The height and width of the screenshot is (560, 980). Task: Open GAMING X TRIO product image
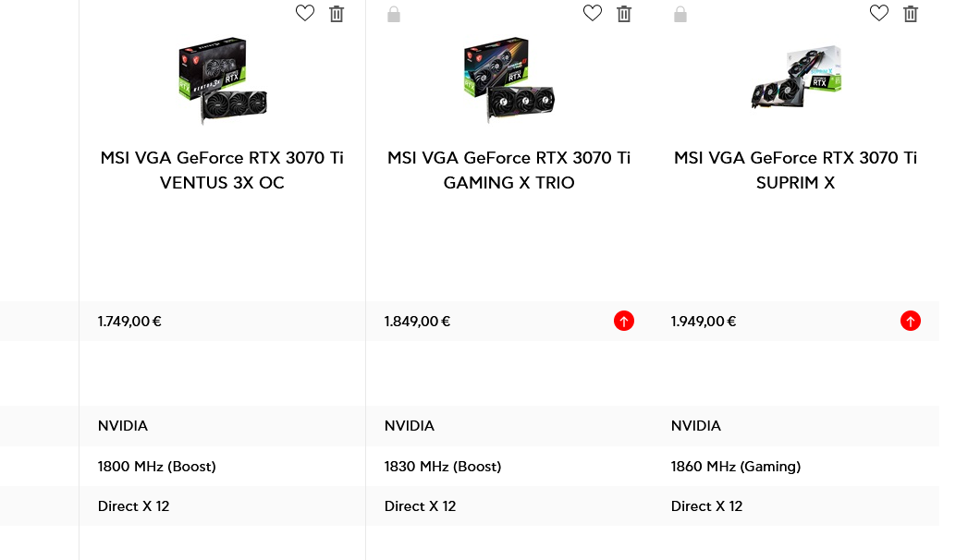508,79
